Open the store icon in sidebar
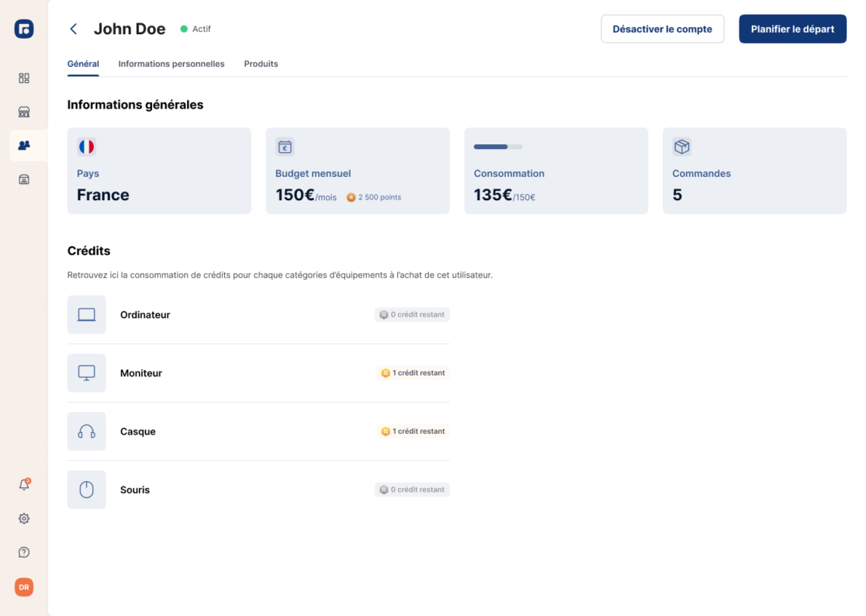Screen dimensions: 866x616 pyautogui.click(x=24, y=112)
